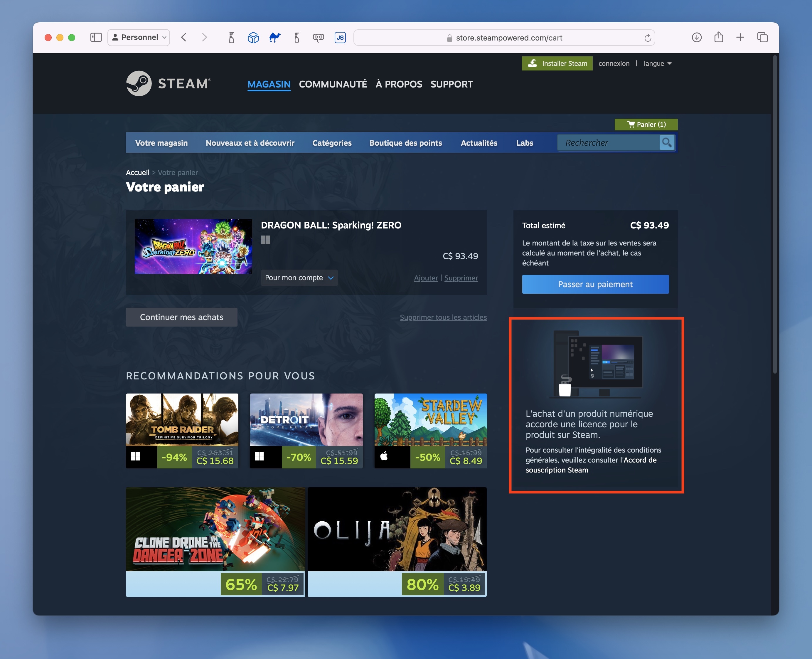Click the JS extension icon in the toolbar
This screenshot has height=659, width=812.
click(340, 37)
